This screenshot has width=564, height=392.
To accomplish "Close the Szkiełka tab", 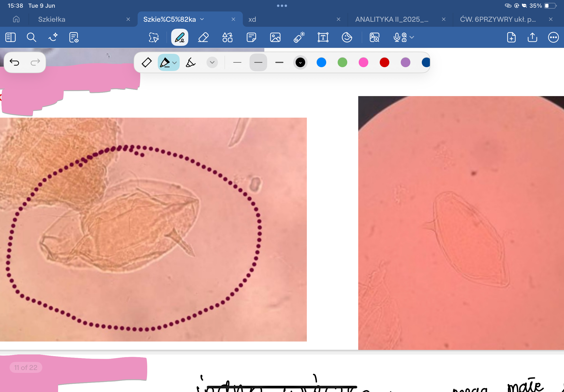I will point(128,19).
